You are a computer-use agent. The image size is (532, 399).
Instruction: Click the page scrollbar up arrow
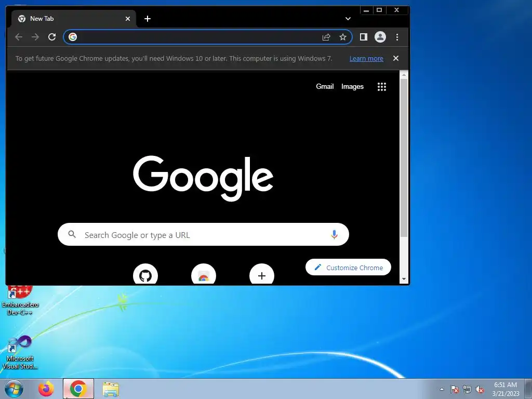point(404,75)
